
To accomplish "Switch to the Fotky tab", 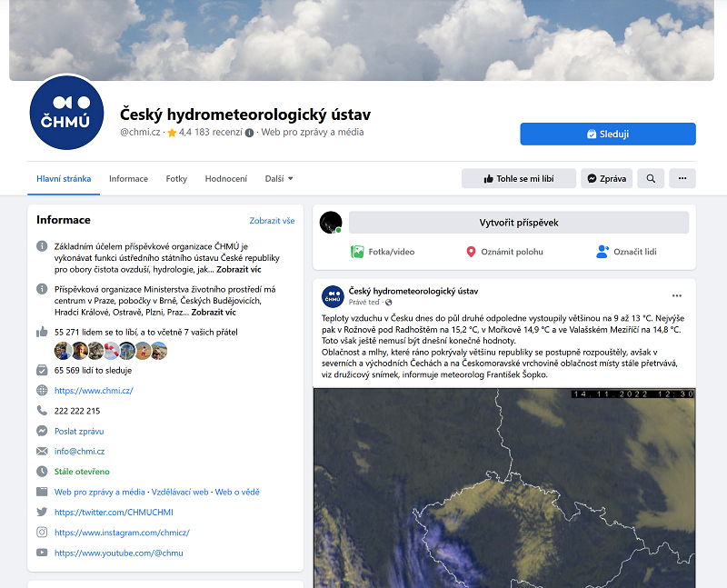I will 176,178.
